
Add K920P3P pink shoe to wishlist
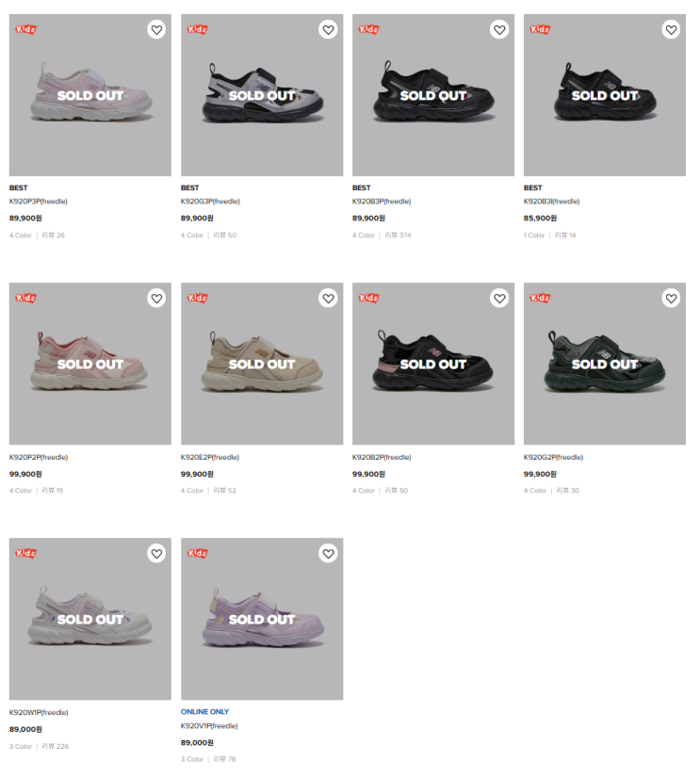point(156,30)
